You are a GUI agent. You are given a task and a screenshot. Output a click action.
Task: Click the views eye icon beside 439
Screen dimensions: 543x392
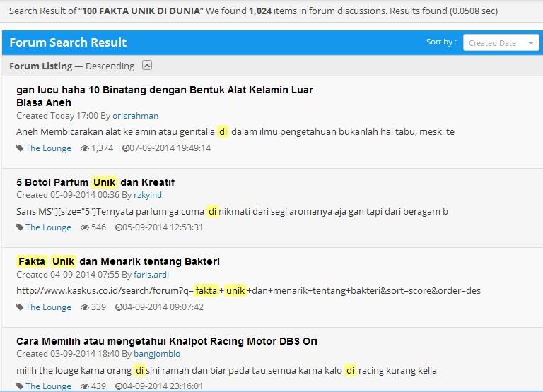[x=85, y=386]
